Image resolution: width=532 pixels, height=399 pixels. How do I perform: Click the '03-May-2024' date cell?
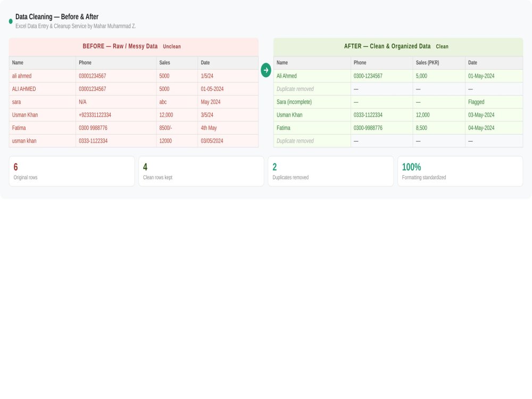(x=494, y=115)
